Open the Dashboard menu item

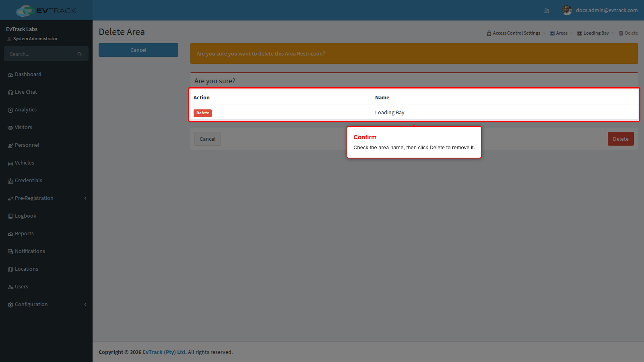click(28, 74)
